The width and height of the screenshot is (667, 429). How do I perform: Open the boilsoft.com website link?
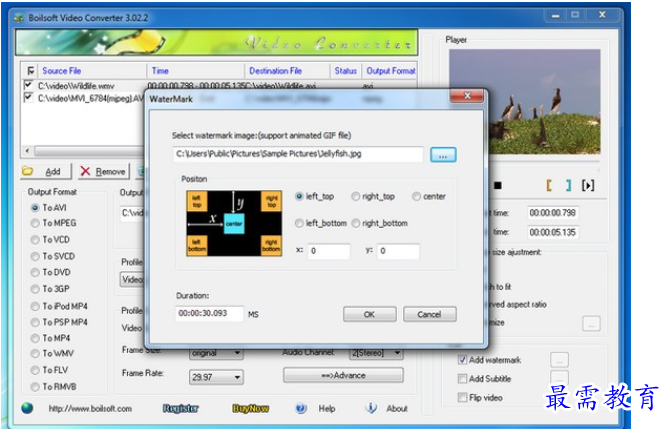pyautogui.click(x=90, y=409)
